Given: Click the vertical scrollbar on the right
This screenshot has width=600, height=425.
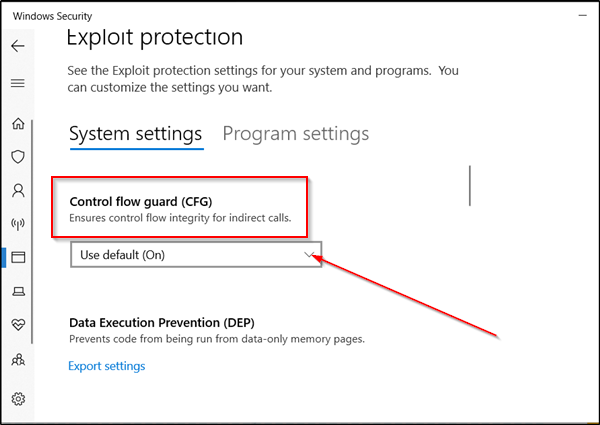Looking at the screenshot, I should (469, 185).
